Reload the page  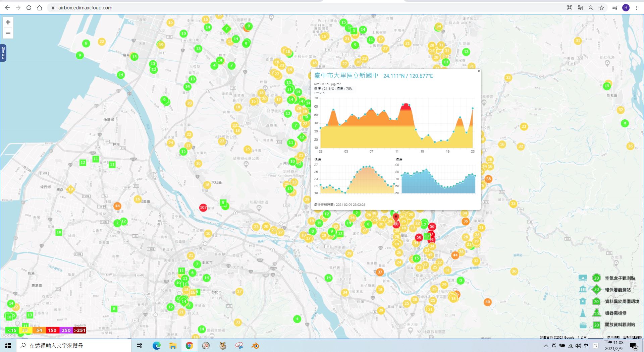click(x=29, y=8)
